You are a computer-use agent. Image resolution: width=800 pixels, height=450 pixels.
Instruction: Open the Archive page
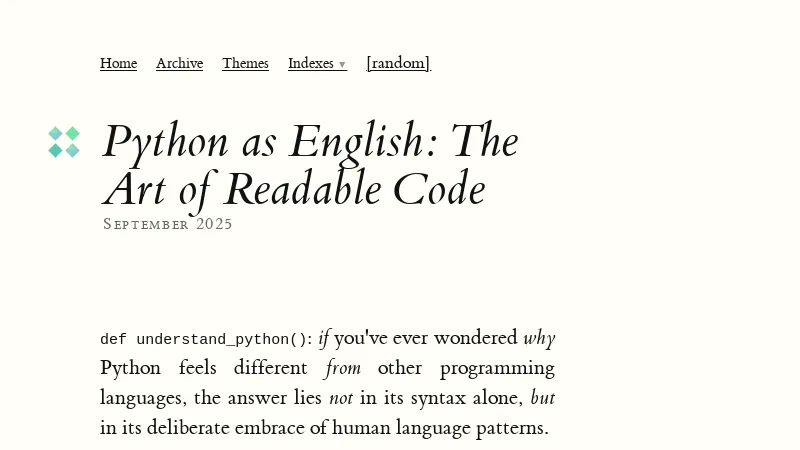coord(179,63)
